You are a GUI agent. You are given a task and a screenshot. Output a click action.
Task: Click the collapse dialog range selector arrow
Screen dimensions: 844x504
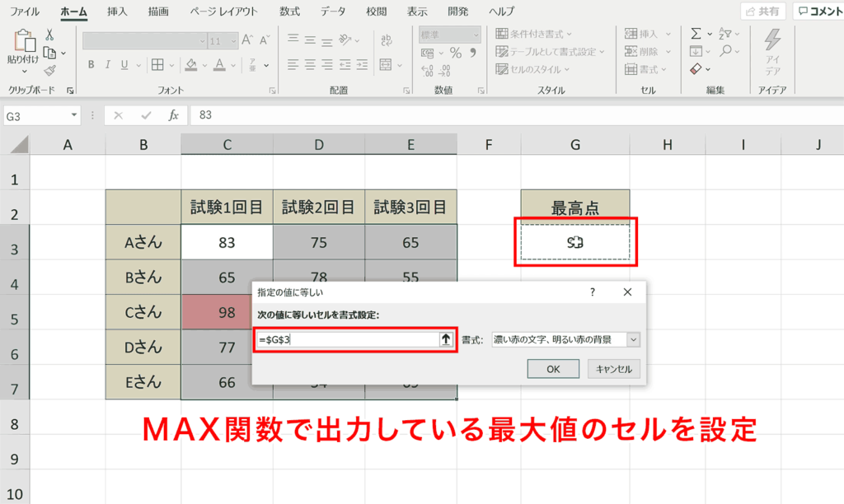446,339
